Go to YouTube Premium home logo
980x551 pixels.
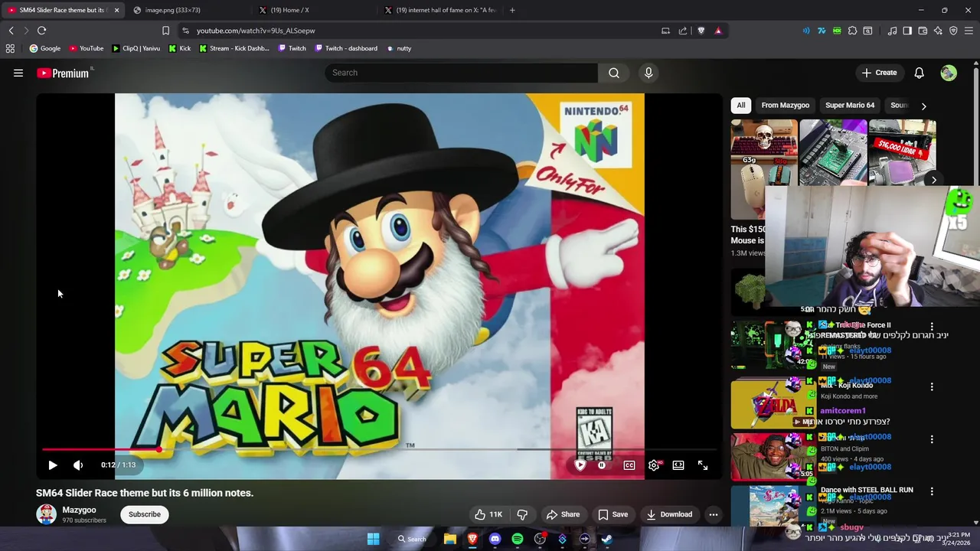(x=63, y=73)
